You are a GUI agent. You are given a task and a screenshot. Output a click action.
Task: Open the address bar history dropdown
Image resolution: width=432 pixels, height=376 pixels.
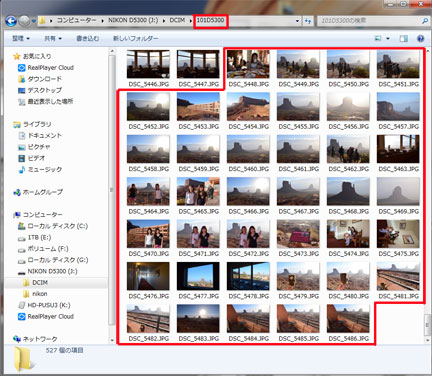coord(297,21)
